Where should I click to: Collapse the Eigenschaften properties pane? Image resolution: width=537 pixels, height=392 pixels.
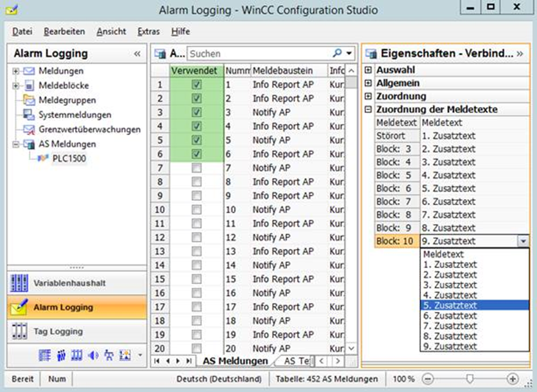tap(520, 53)
